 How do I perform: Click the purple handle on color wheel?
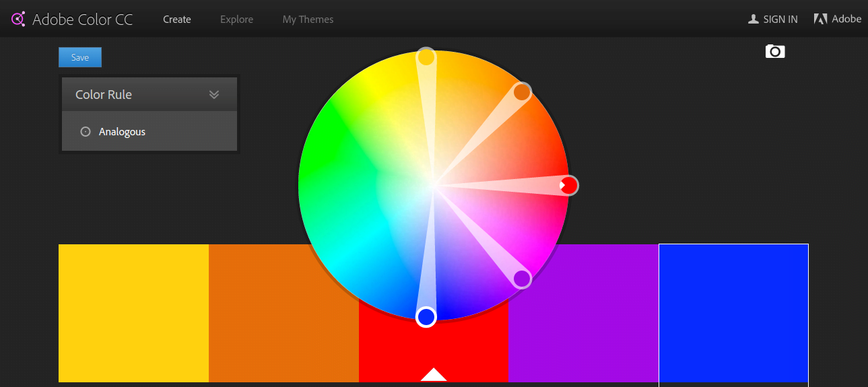click(523, 279)
